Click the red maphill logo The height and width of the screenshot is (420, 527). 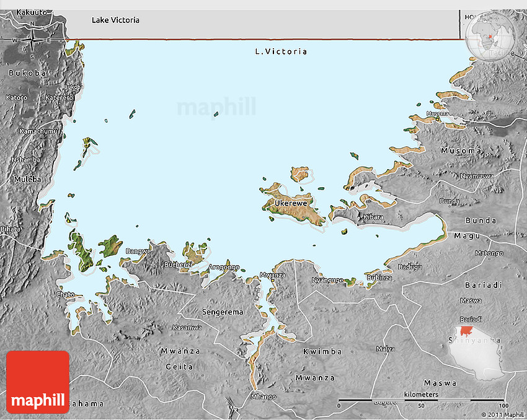[38, 382]
